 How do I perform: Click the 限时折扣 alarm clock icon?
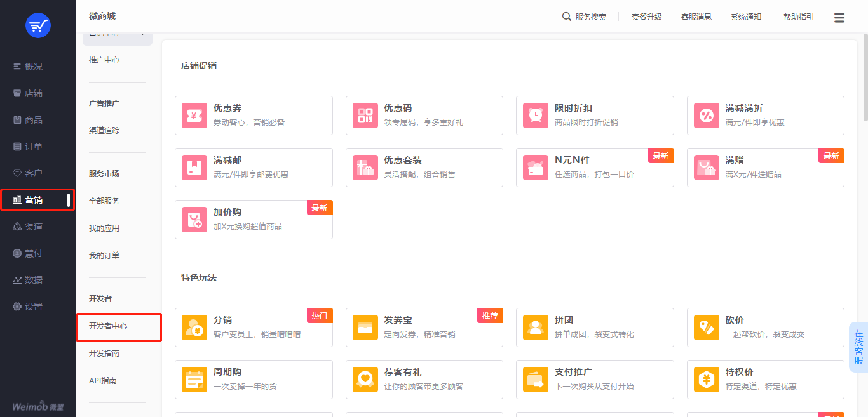[536, 116]
